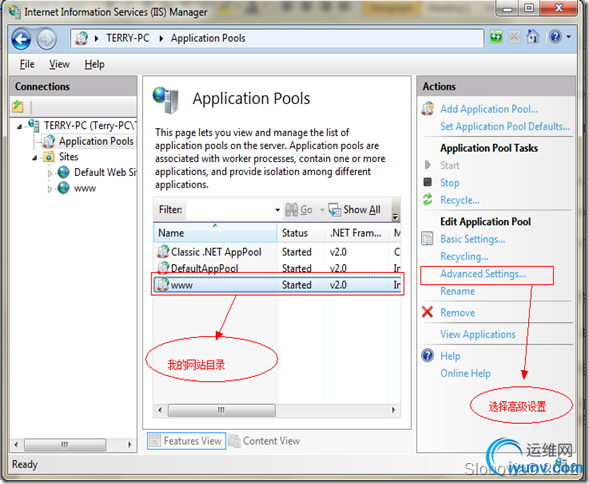The width and height of the screenshot is (589, 484).
Task: Select the Classic .NET AppPool row
Action: click(278, 252)
